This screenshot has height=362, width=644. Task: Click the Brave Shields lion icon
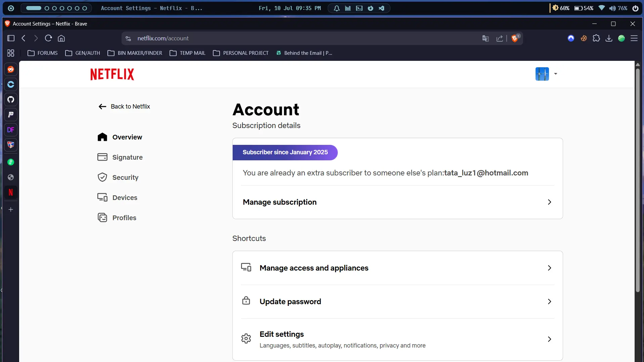coord(515,38)
